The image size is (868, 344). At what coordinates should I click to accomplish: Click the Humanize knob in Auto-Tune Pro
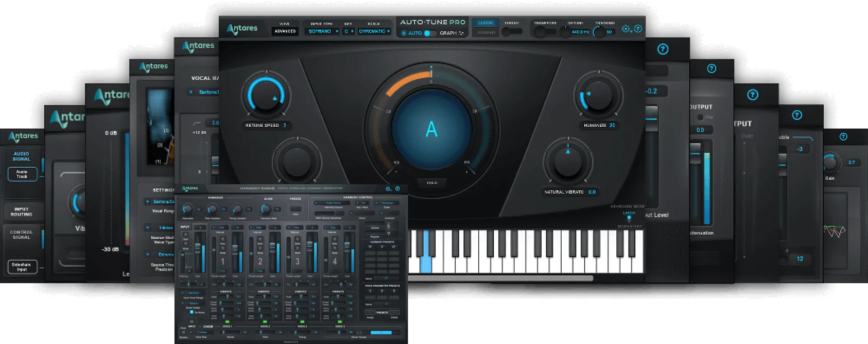pos(599,95)
